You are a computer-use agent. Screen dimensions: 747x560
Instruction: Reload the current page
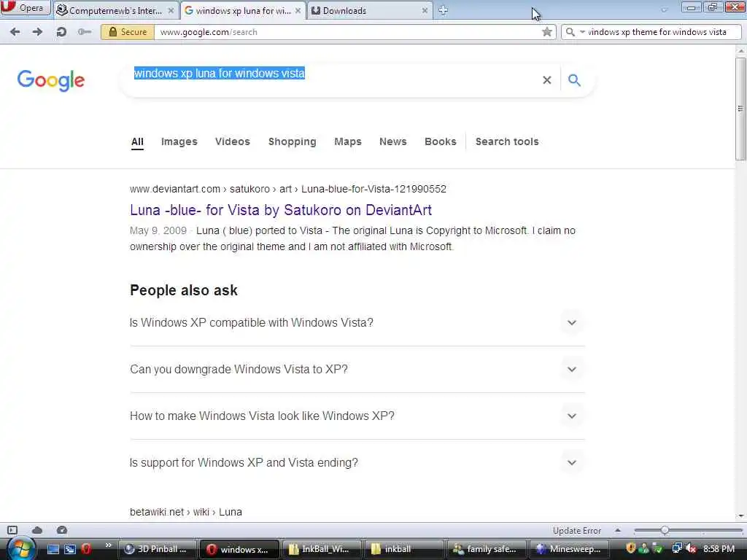[x=61, y=32]
